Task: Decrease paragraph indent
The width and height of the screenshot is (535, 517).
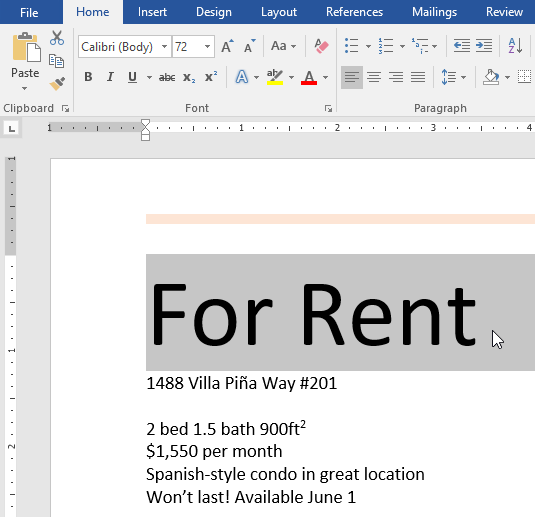Action: click(462, 46)
